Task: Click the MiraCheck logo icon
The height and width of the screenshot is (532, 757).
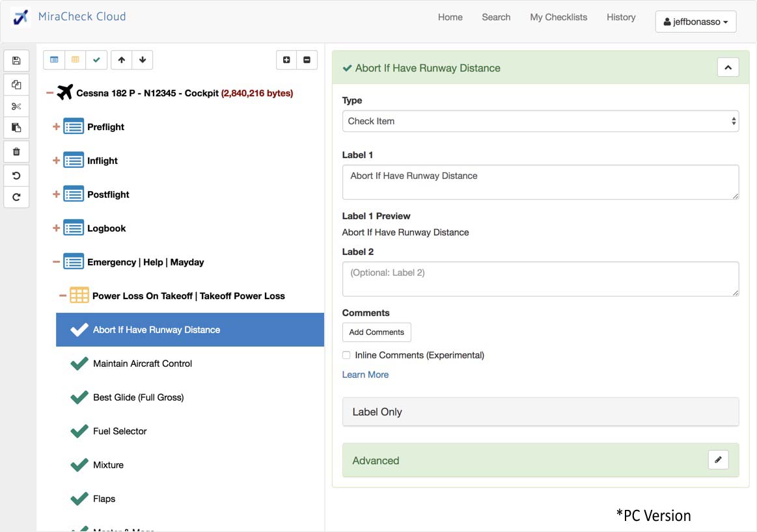Action: [x=20, y=18]
